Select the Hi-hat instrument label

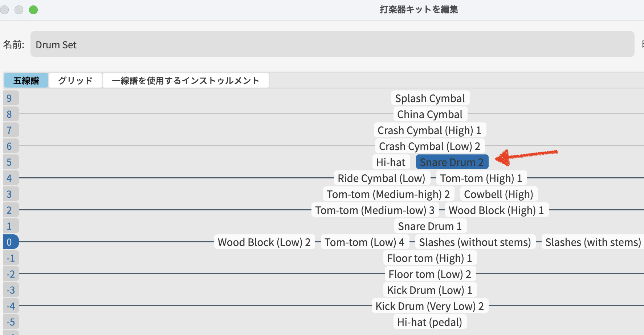pyautogui.click(x=391, y=162)
